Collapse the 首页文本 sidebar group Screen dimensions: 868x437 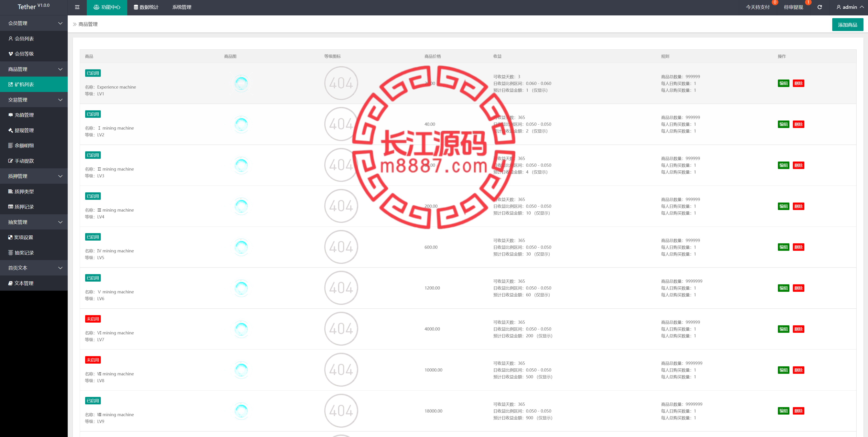coord(34,268)
